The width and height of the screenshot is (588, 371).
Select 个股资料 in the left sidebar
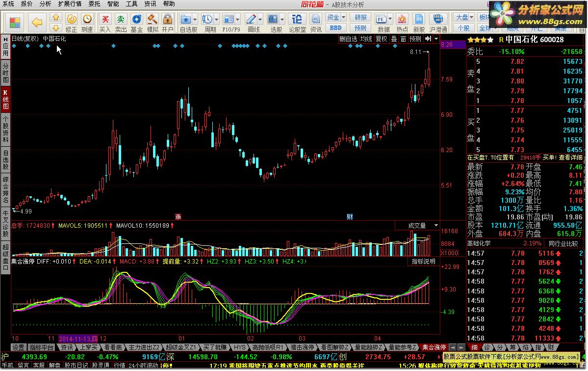pos(5,129)
